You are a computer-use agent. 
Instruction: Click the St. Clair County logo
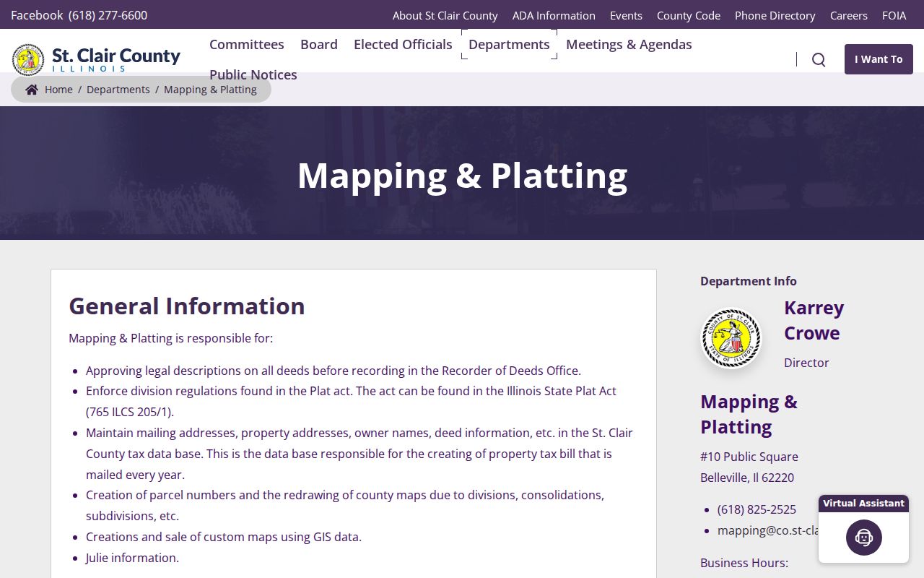pyautogui.click(x=96, y=59)
